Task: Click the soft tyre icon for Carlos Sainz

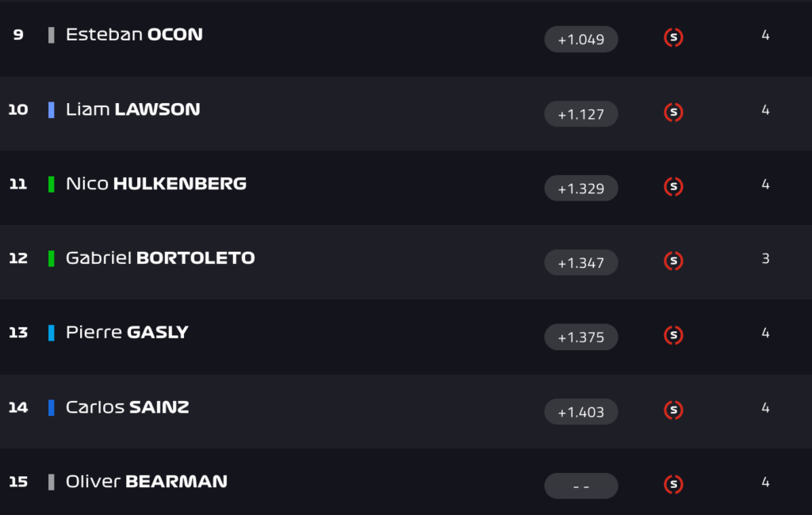Action: click(x=673, y=410)
